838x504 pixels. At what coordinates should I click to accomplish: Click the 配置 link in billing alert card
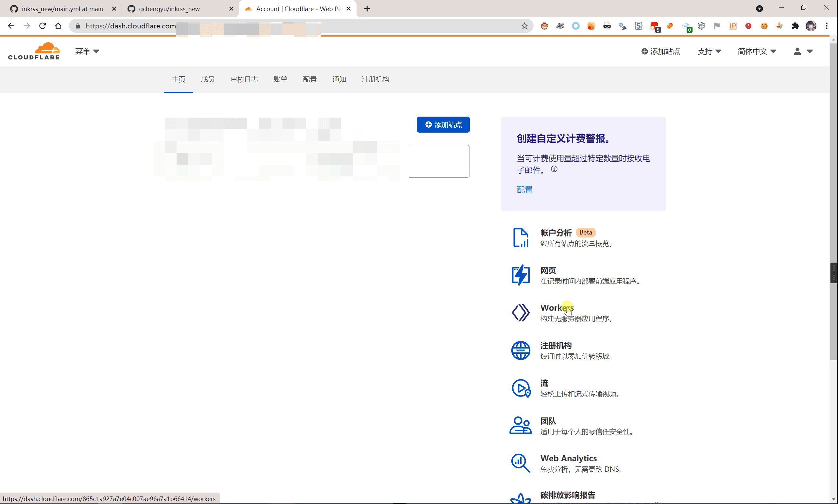click(524, 190)
